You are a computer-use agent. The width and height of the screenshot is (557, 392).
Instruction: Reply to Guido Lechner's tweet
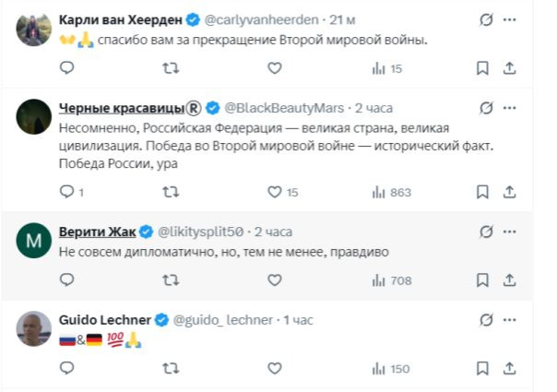pos(66,369)
